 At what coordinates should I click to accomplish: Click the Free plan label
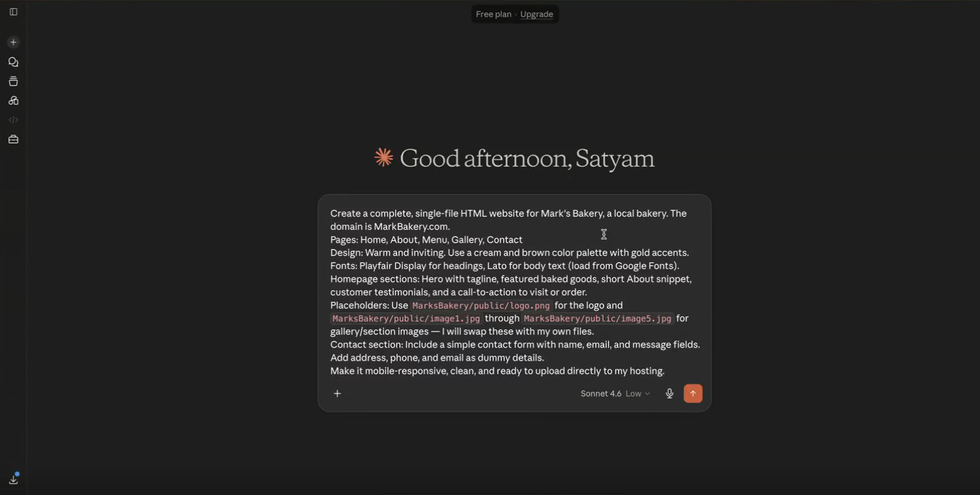(493, 15)
